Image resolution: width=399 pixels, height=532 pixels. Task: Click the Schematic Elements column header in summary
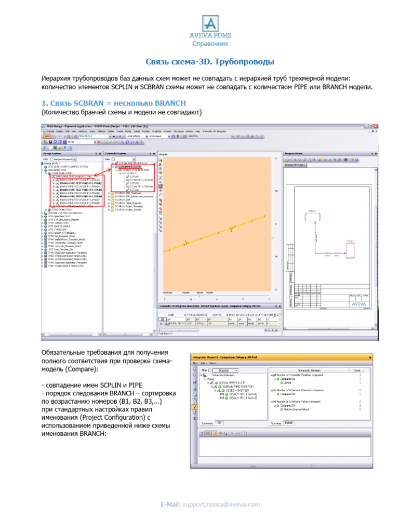(309, 370)
